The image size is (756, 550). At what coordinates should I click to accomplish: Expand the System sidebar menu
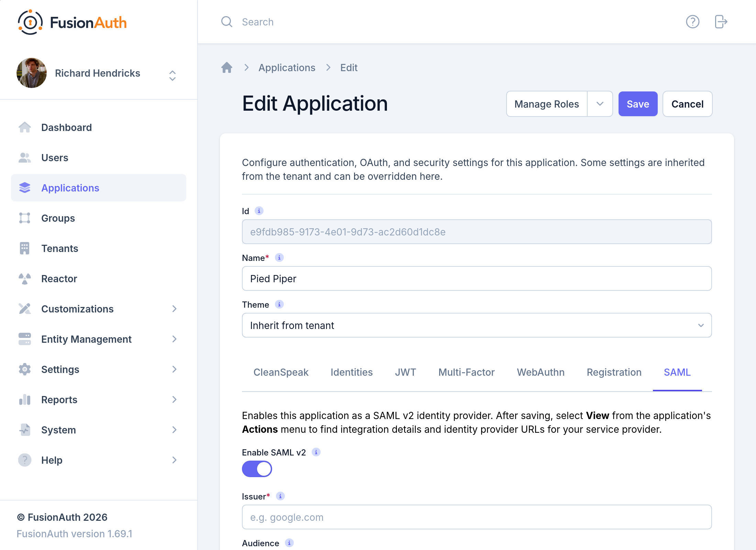pos(175,430)
